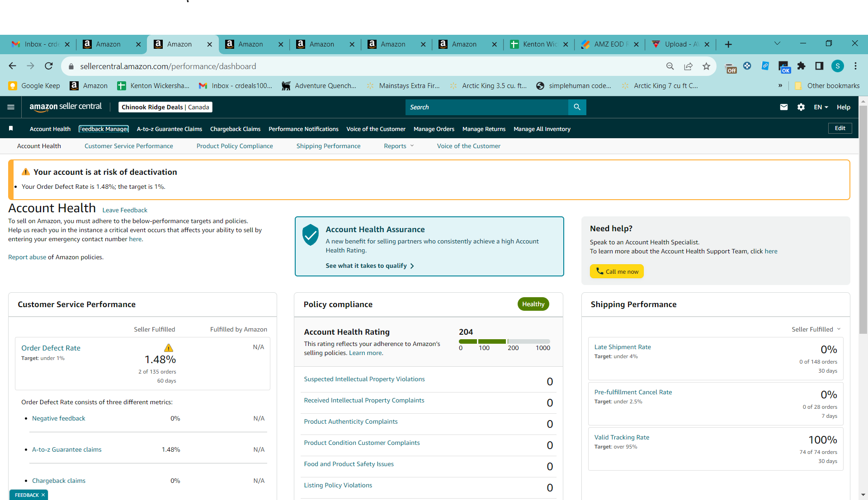The image size is (868, 500).
Task: Click the A-to-z Guarantee claims metric link
Action: point(67,449)
